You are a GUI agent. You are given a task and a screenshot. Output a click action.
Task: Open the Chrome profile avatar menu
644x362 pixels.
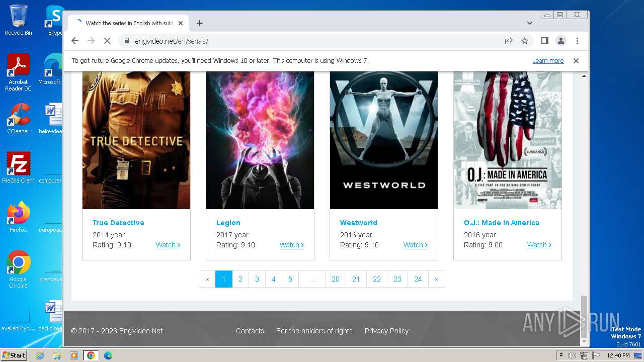(x=561, y=41)
